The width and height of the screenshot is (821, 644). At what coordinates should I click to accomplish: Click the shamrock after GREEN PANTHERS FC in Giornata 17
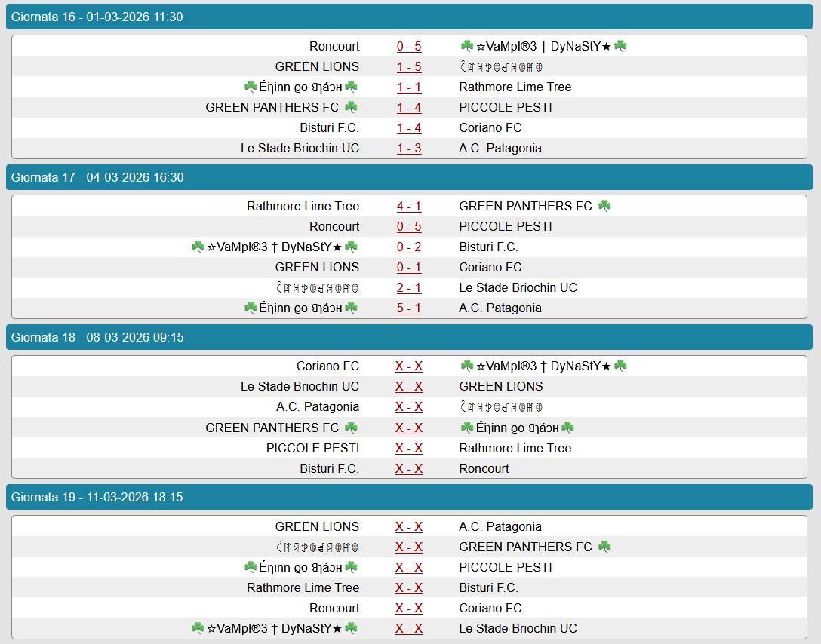(x=604, y=206)
